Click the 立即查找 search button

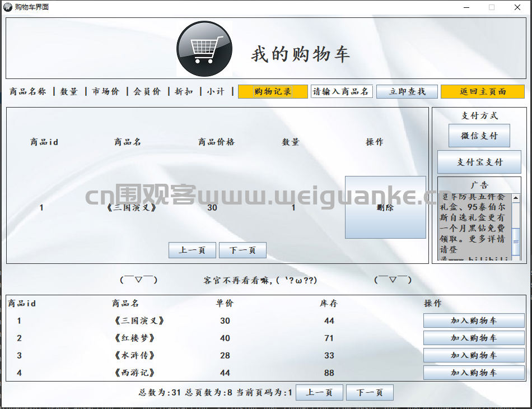pyautogui.click(x=407, y=92)
